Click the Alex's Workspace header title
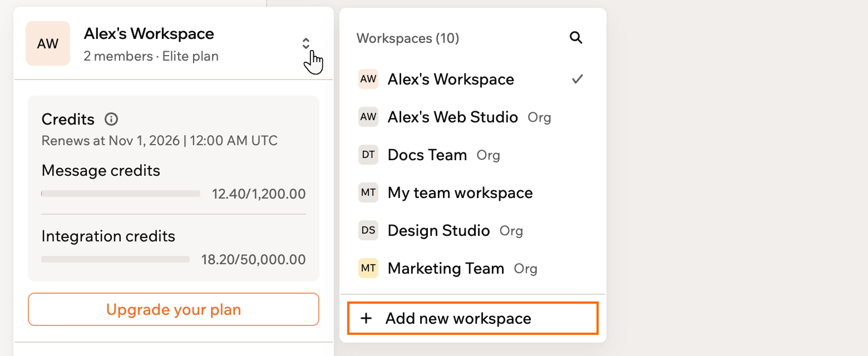868x356 pixels. (149, 33)
